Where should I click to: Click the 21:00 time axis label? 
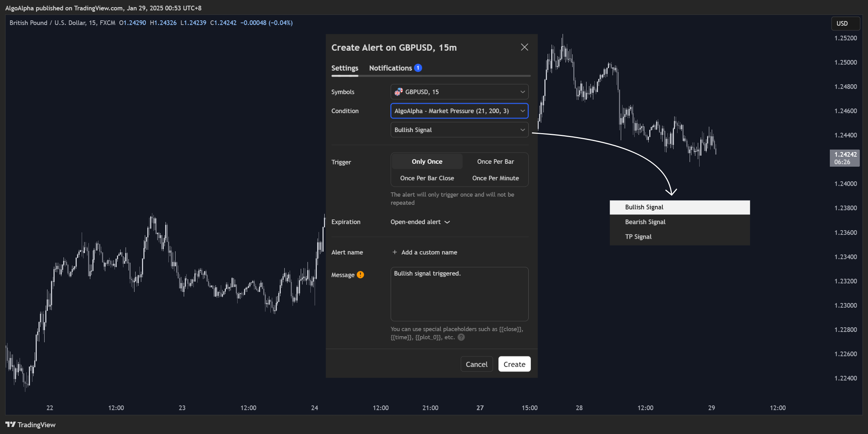pyautogui.click(x=430, y=408)
